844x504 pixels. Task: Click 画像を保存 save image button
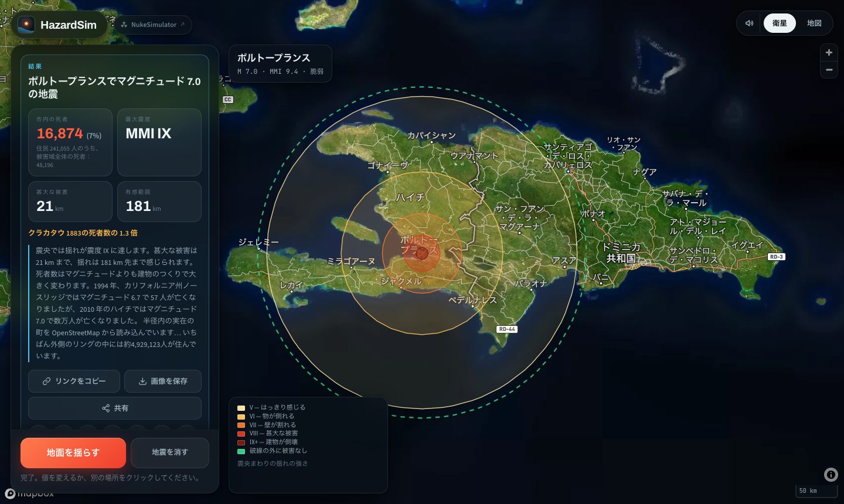pos(163,381)
